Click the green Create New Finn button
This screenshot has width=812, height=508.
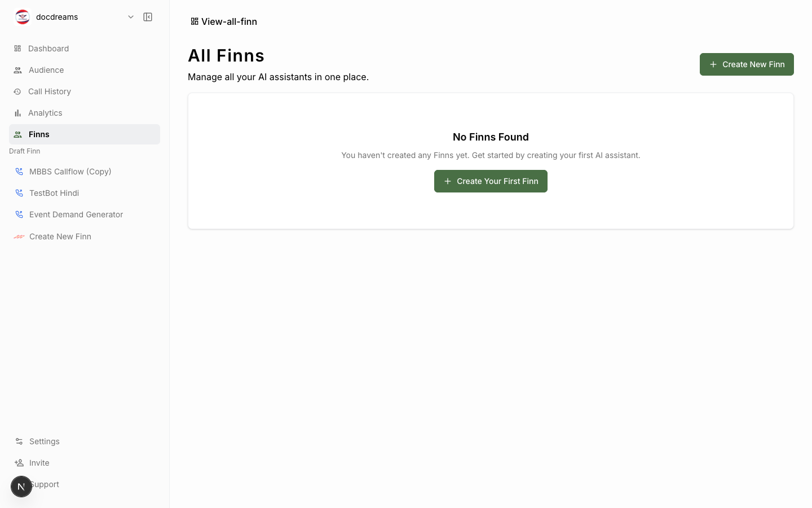(747, 64)
